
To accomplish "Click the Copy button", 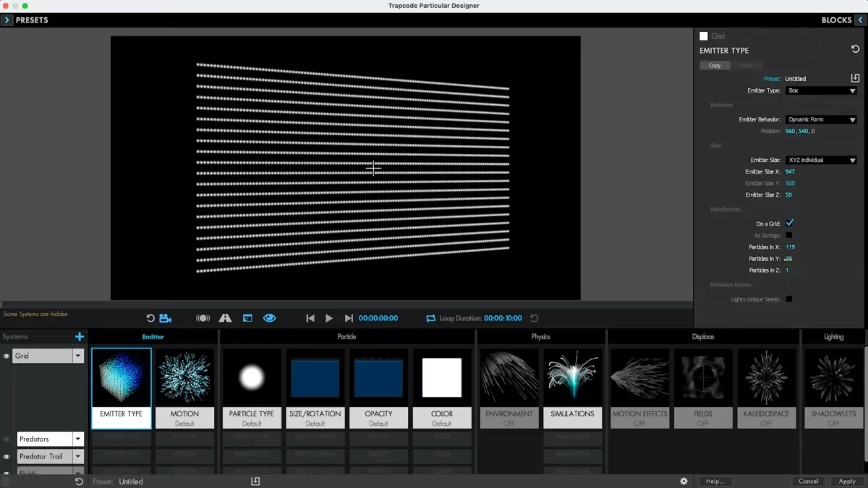I will [x=715, y=65].
